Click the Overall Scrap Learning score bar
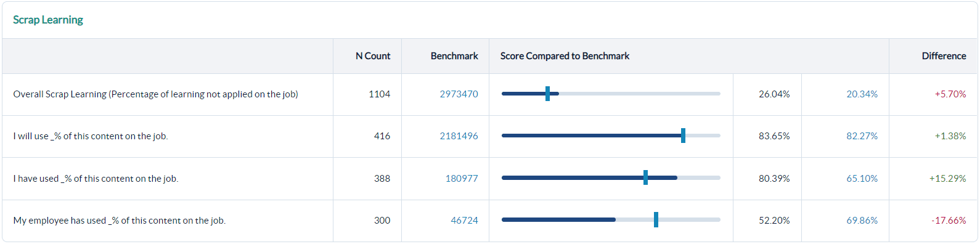Screen dimensions: 980x244 pos(611,94)
